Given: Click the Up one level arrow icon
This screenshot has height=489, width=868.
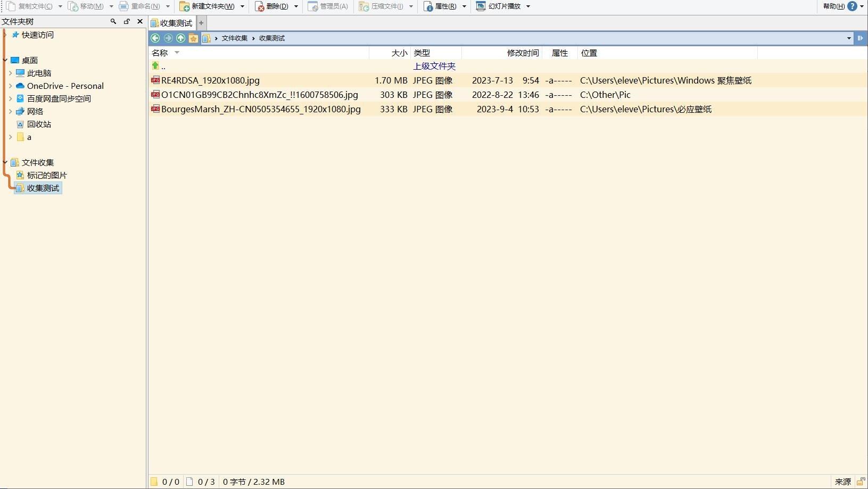Looking at the screenshot, I should click(x=181, y=38).
